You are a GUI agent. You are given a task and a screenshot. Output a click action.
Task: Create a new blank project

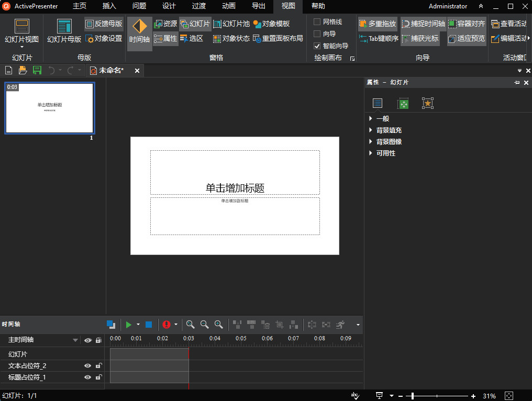click(9, 70)
